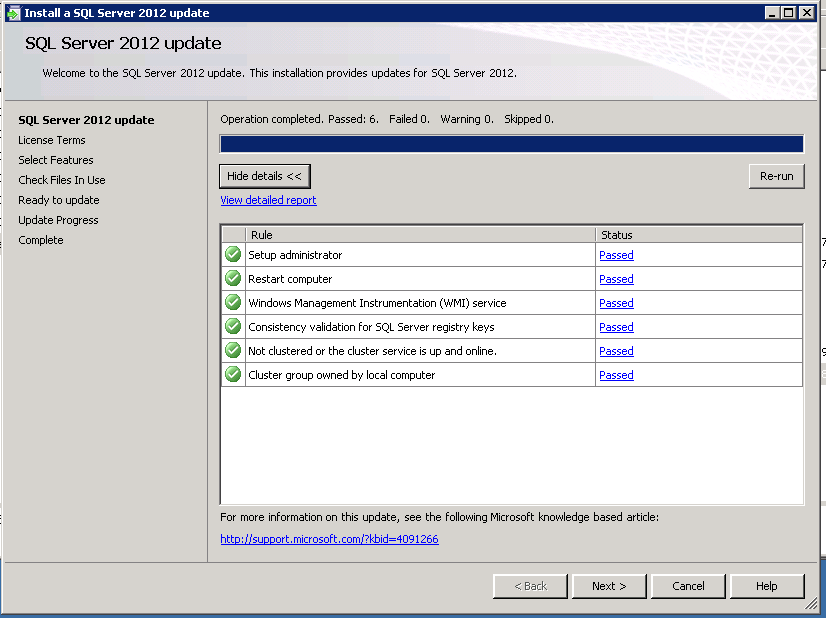The width and height of the screenshot is (826, 618).
Task: Select the Select Features step
Action: 56,160
